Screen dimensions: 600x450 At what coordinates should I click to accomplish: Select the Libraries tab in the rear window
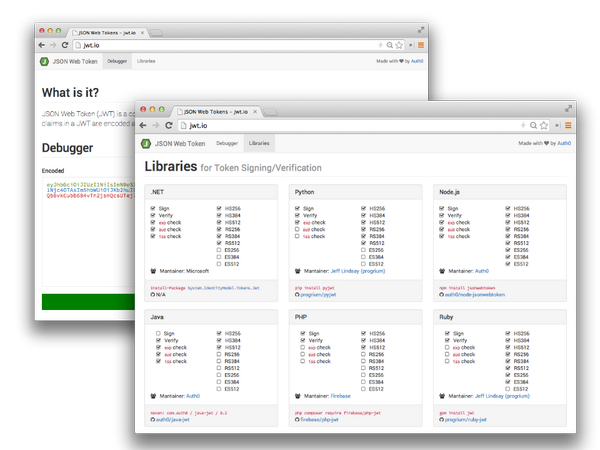[x=146, y=61]
